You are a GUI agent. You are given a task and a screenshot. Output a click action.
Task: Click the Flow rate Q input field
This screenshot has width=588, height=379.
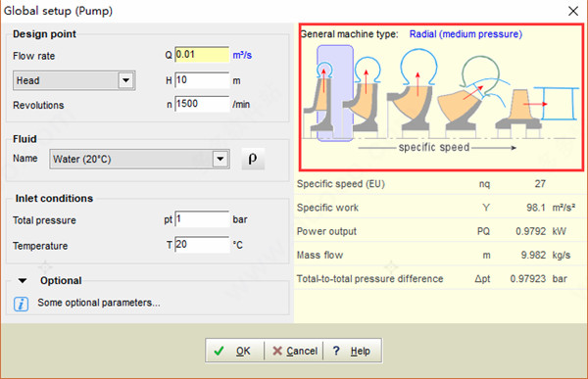202,55
